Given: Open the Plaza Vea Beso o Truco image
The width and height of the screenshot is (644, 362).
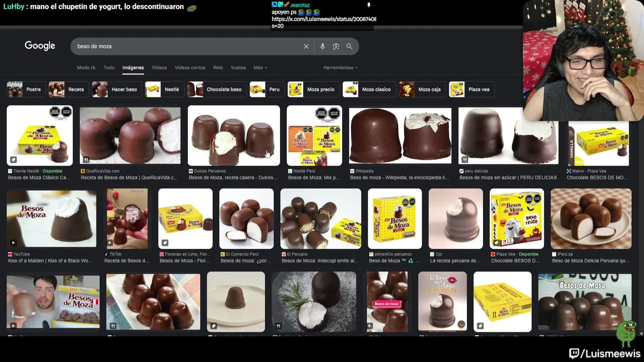Looking at the screenshot, I should pyautogui.click(x=517, y=219).
